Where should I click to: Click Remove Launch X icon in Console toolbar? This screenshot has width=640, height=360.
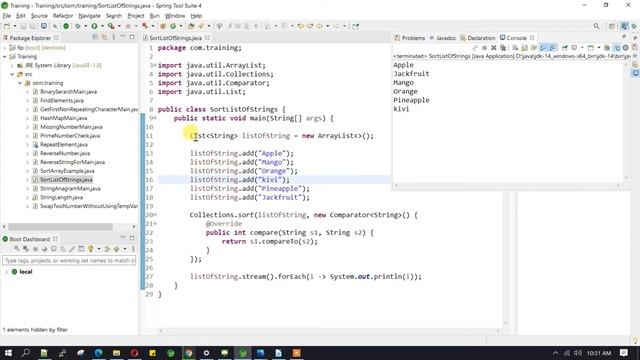(x=493, y=48)
